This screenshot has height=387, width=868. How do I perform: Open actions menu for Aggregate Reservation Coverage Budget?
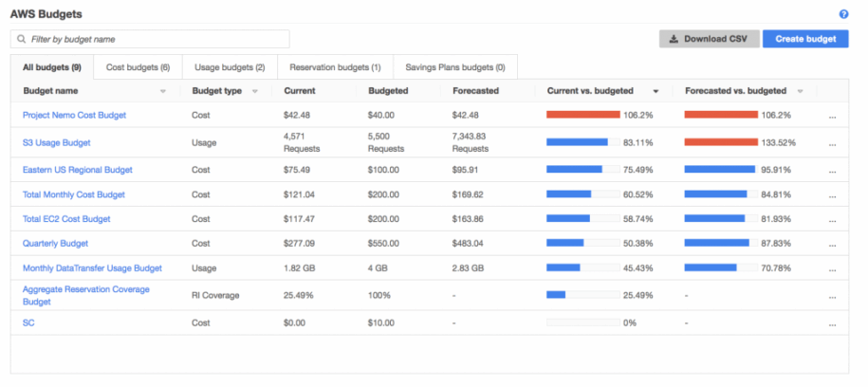832,297
